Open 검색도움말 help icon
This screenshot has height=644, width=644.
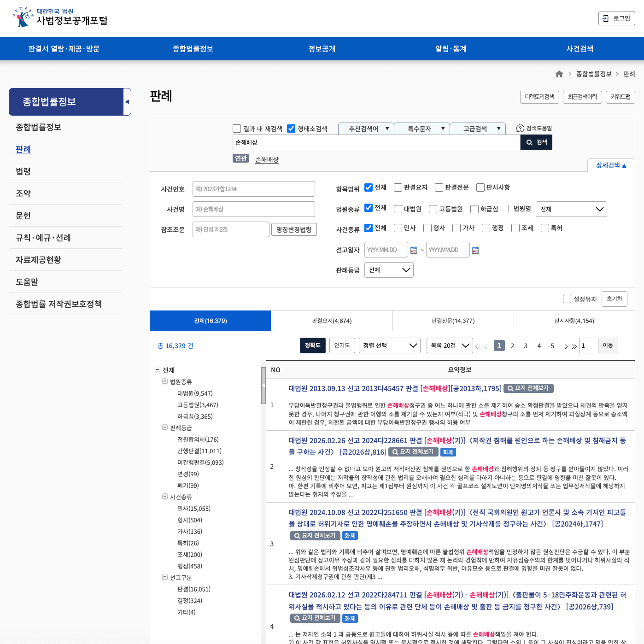(x=520, y=129)
